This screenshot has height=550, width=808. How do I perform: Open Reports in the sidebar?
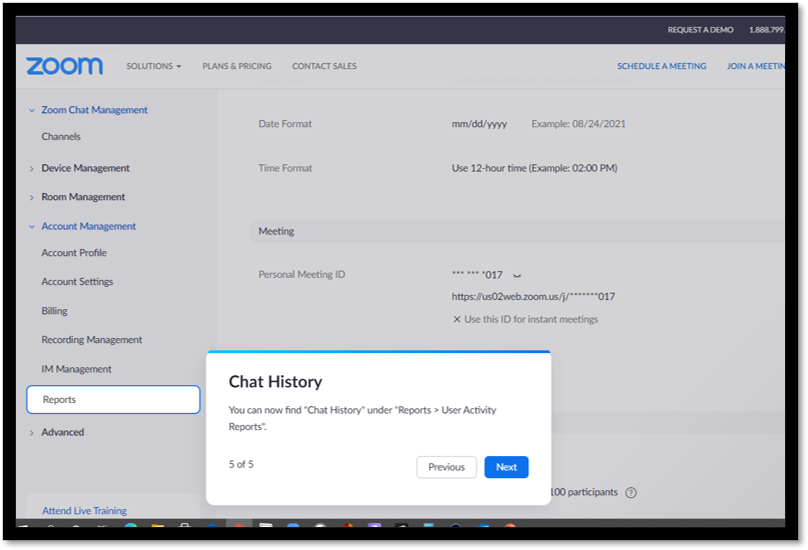click(113, 399)
